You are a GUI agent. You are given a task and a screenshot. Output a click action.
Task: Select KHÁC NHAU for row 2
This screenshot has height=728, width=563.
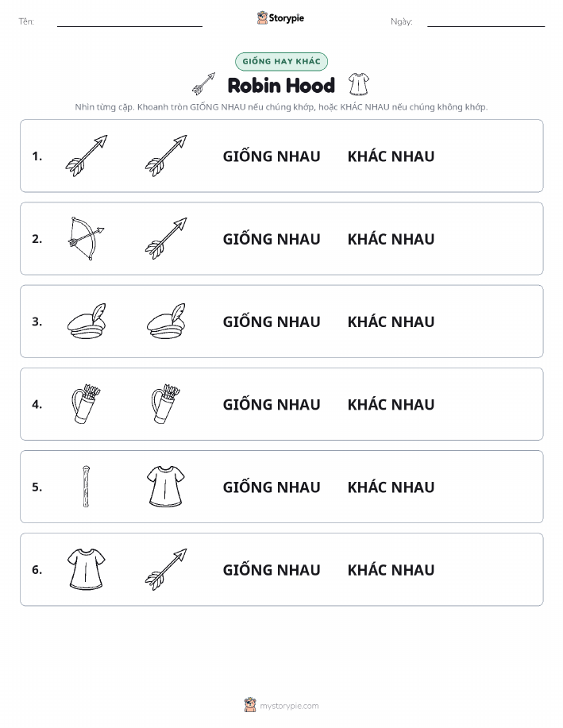[x=391, y=239]
